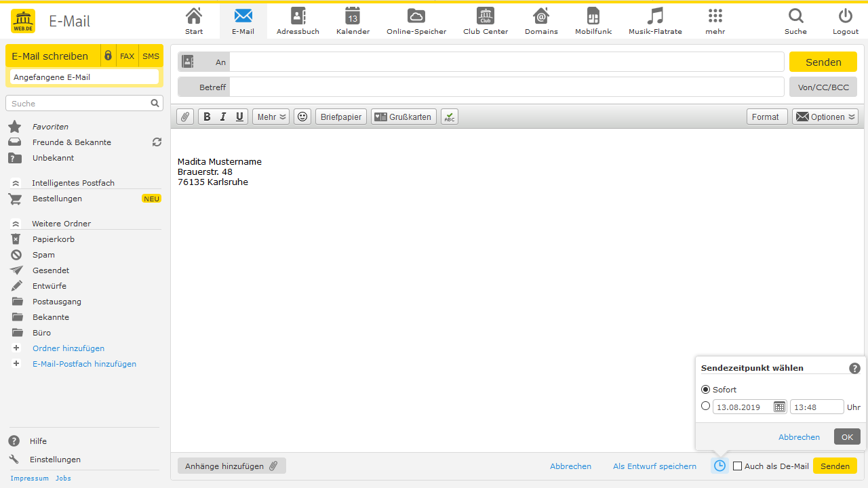Attach a file using the paperclip icon

184,116
